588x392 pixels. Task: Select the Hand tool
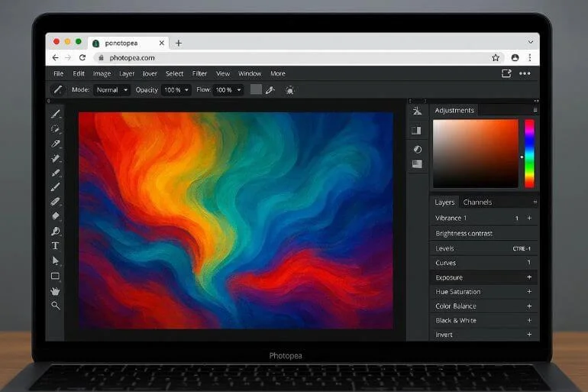(55, 291)
